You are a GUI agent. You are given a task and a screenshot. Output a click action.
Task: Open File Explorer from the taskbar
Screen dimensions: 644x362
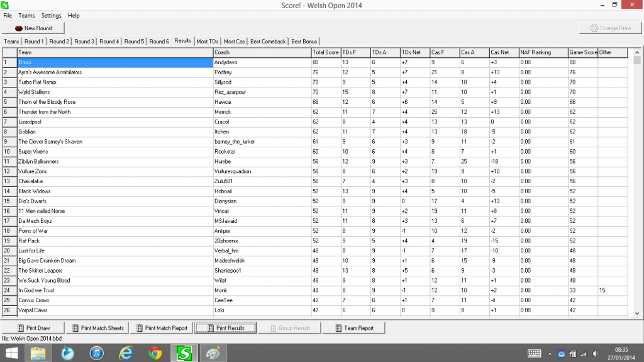point(38,353)
